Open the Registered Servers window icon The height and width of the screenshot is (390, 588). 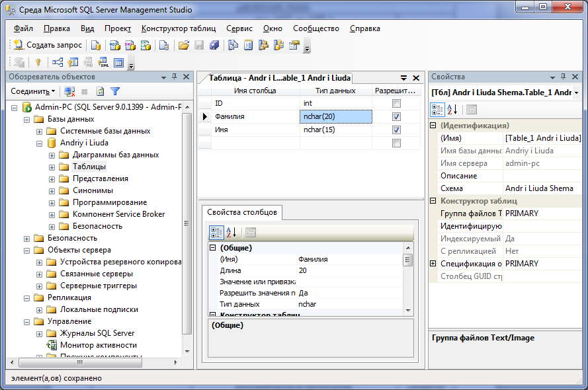pyautogui.click(x=233, y=46)
